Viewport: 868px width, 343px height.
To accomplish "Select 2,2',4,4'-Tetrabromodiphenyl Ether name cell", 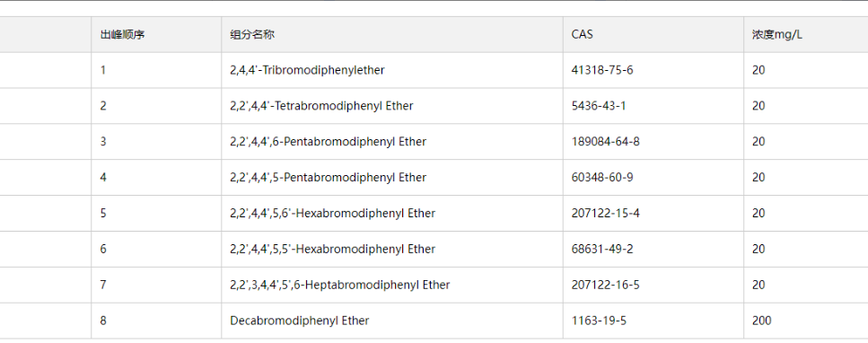I will pyautogui.click(x=392, y=106).
